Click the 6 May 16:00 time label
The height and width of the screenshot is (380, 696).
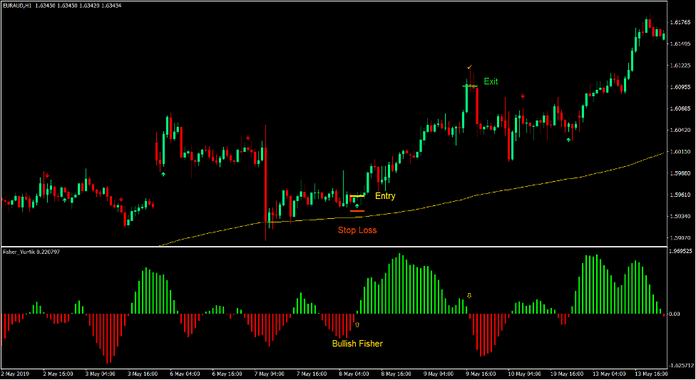point(227,374)
